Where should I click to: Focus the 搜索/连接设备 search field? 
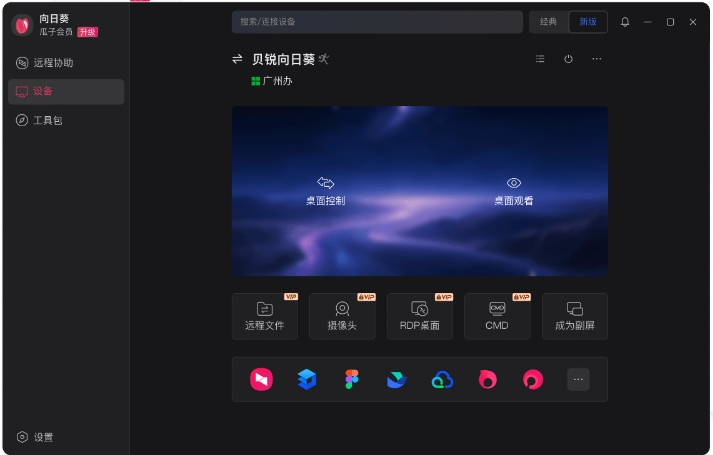(x=377, y=22)
